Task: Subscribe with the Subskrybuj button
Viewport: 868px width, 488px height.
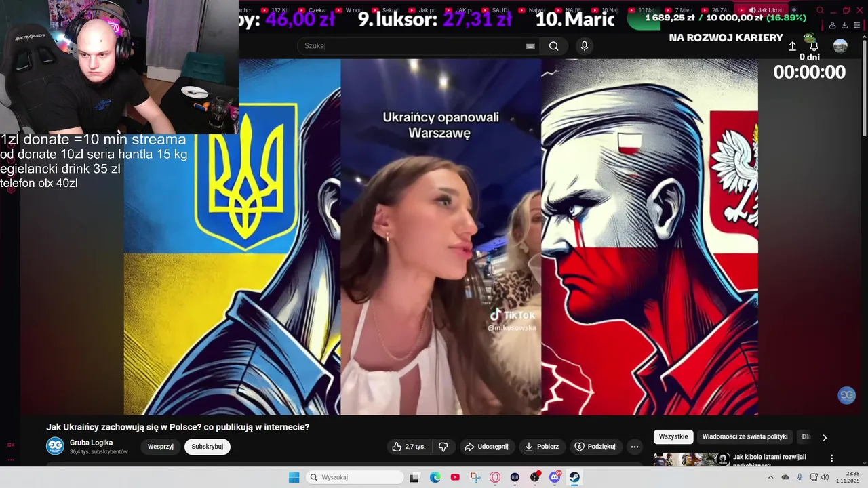Action: pyautogui.click(x=208, y=447)
